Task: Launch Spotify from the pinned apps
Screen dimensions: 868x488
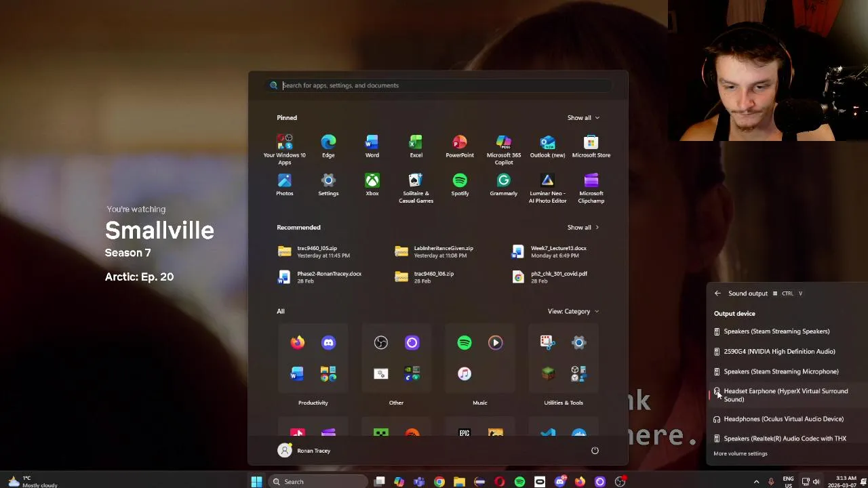Action: (460, 185)
